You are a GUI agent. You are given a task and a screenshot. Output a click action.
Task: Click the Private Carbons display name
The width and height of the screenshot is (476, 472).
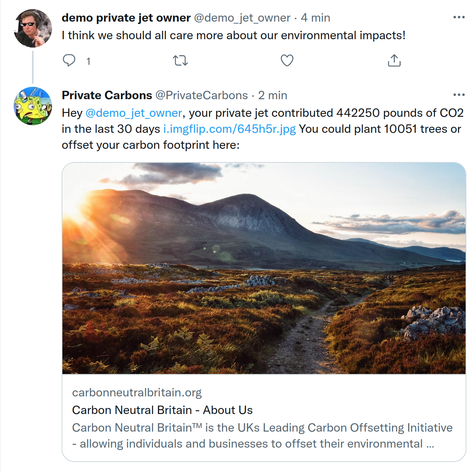click(107, 95)
